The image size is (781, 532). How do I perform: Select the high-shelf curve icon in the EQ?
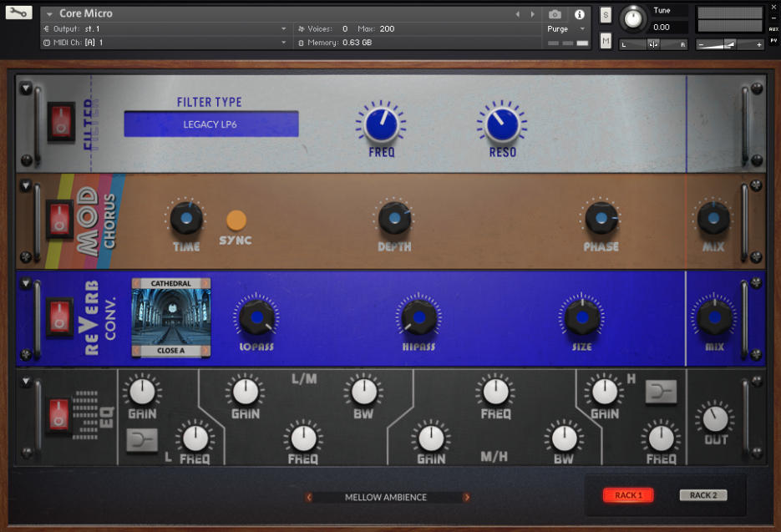tap(661, 391)
